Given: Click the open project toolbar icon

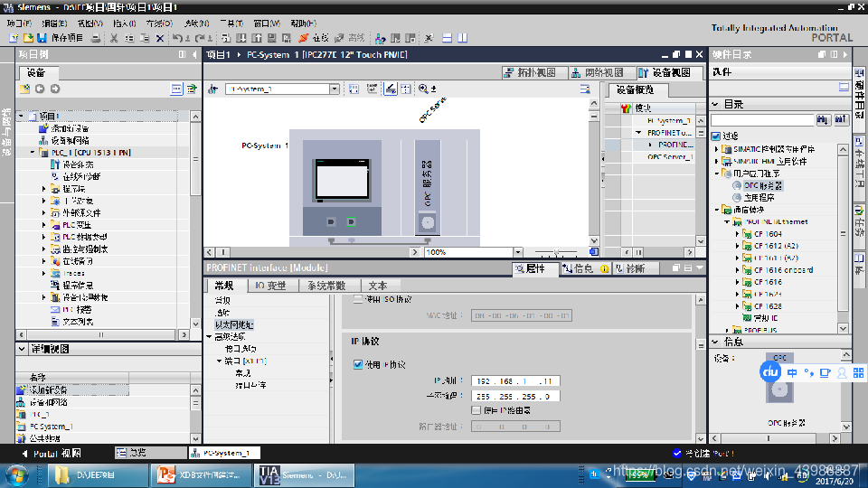Looking at the screenshot, I should click(x=28, y=38).
